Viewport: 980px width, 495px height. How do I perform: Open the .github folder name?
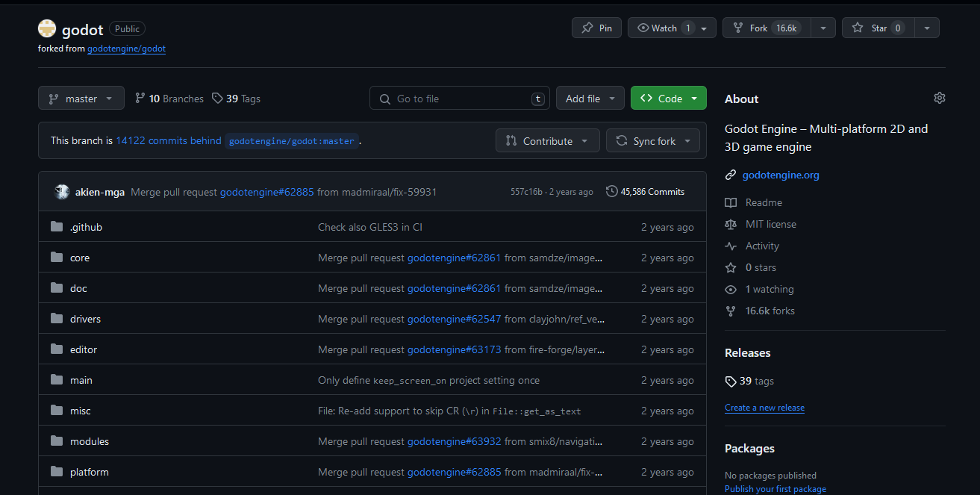pyautogui.click(x=86, y=227)
